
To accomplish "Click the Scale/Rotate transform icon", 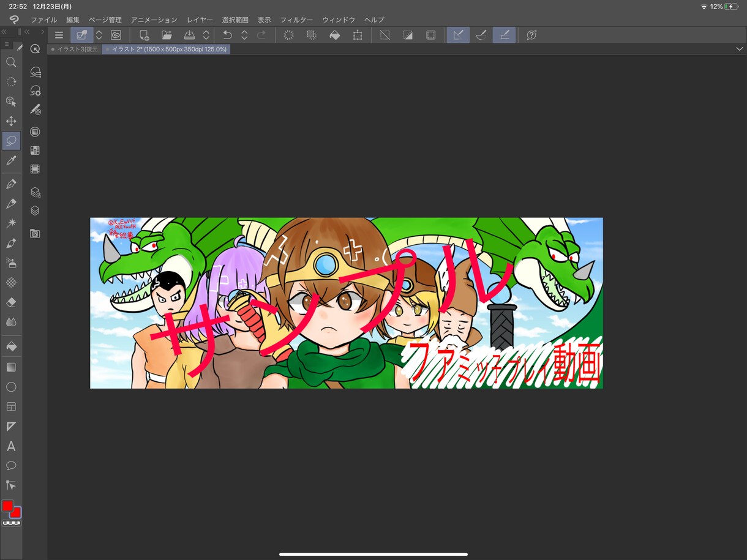I will (358, 35).
